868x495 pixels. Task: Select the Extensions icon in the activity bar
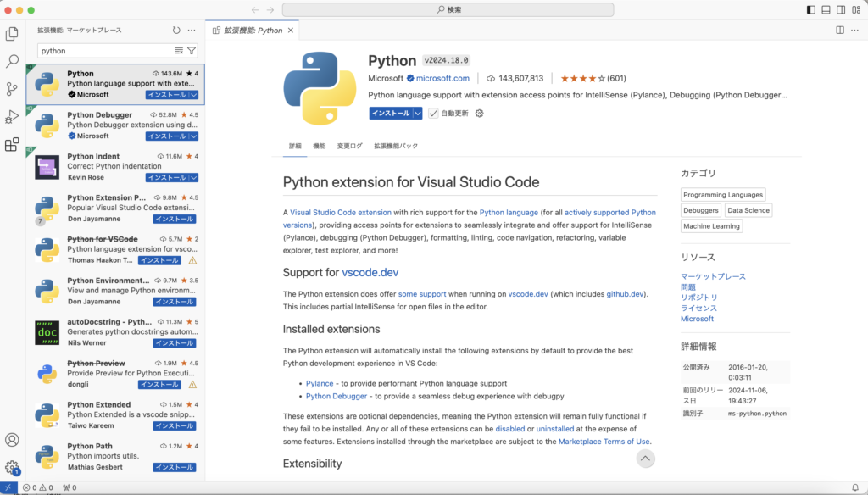click(x=12, y=145)
